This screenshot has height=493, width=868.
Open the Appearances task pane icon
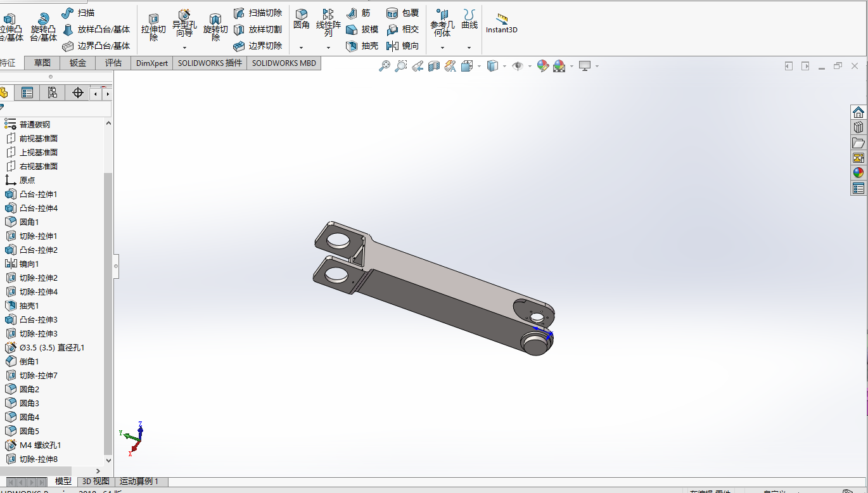(858, 173)
